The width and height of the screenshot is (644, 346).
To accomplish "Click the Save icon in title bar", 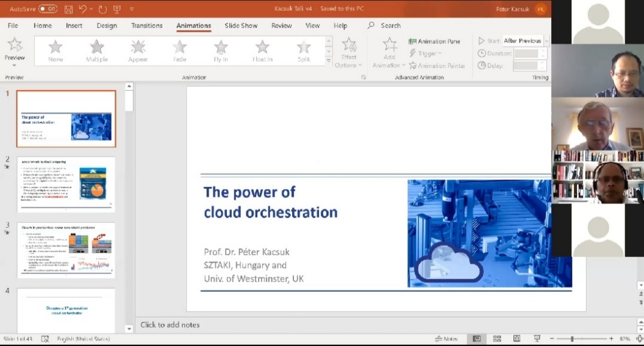I will click(x=68, y=9).
